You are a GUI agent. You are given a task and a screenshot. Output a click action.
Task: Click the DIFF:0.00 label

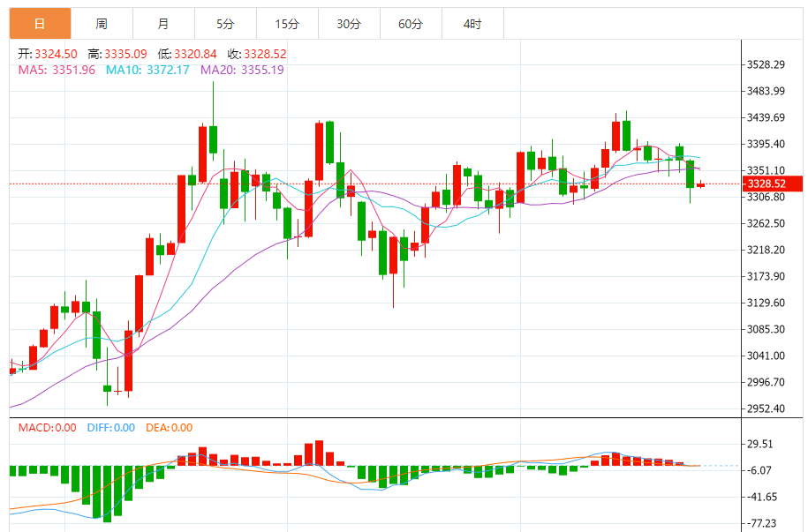click(x=110, y=428)
